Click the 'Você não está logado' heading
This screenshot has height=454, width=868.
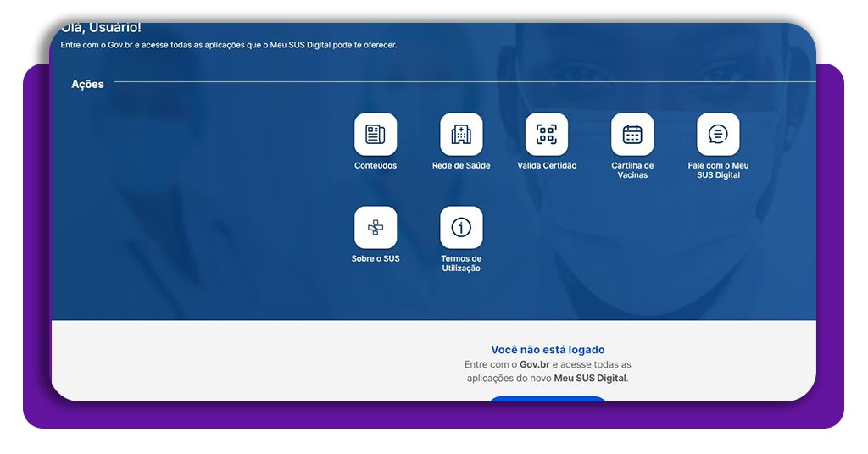pyautogui.click(x=548, y=350)
